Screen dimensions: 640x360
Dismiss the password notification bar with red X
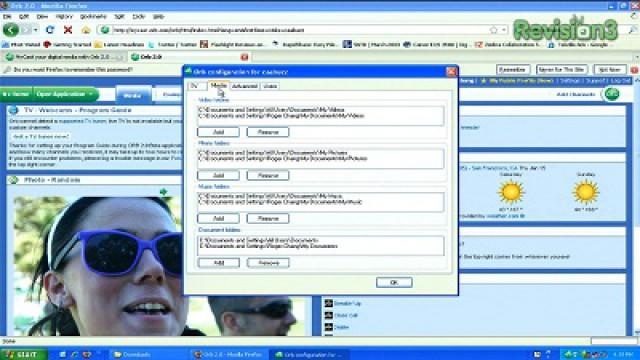634,70
